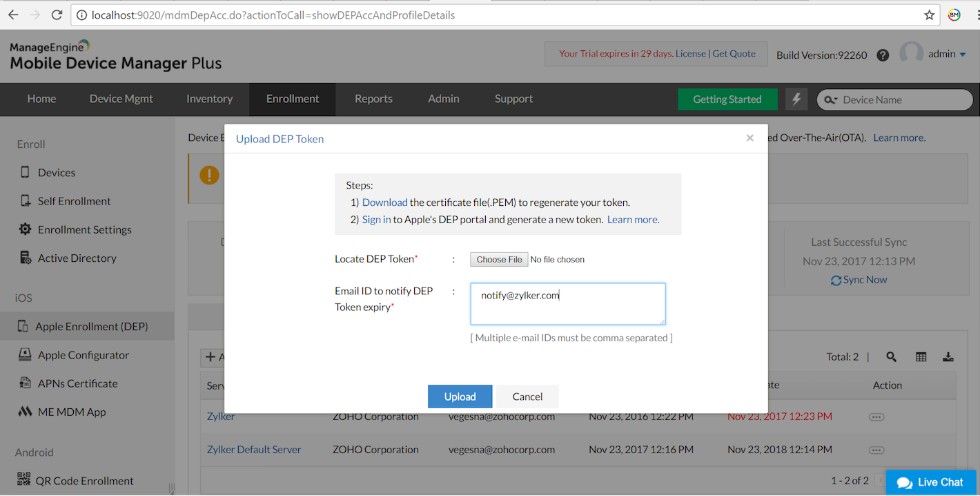This screenshot has height=496, width=980.
Task: Select the Enrollment tab
Action: tap(293, 99)
